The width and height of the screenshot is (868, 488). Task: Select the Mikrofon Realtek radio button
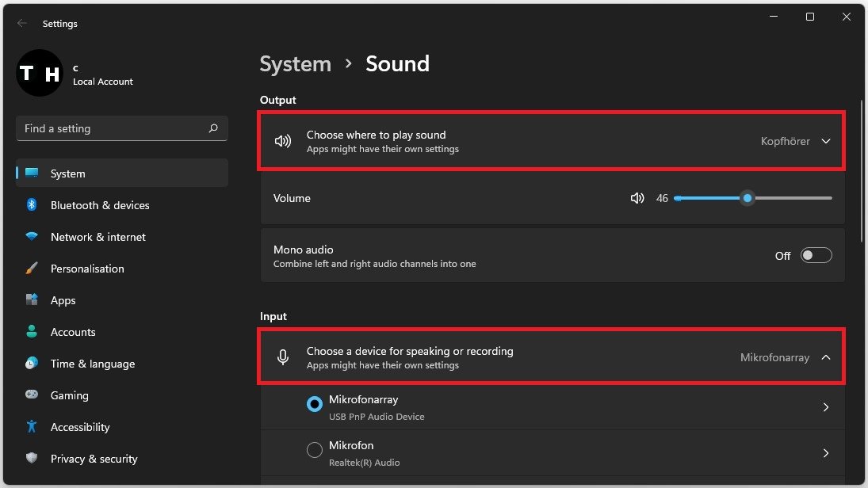(315, 450)
